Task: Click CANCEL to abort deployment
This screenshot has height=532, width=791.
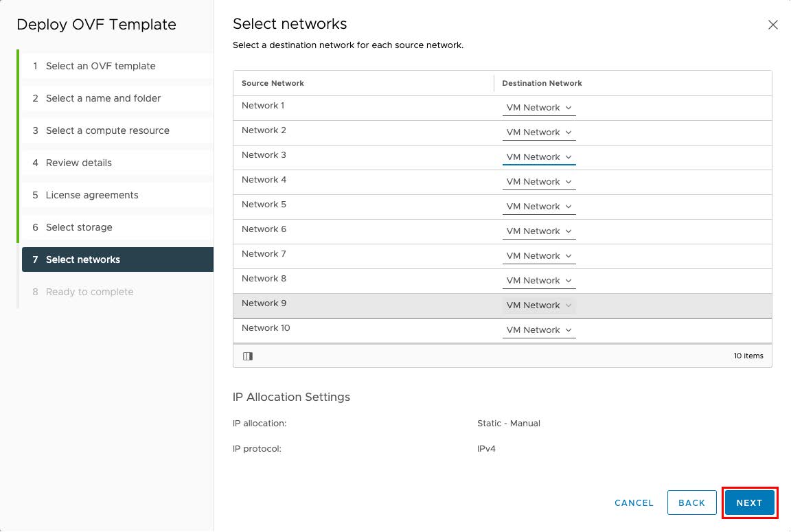Action: [633, 502]
